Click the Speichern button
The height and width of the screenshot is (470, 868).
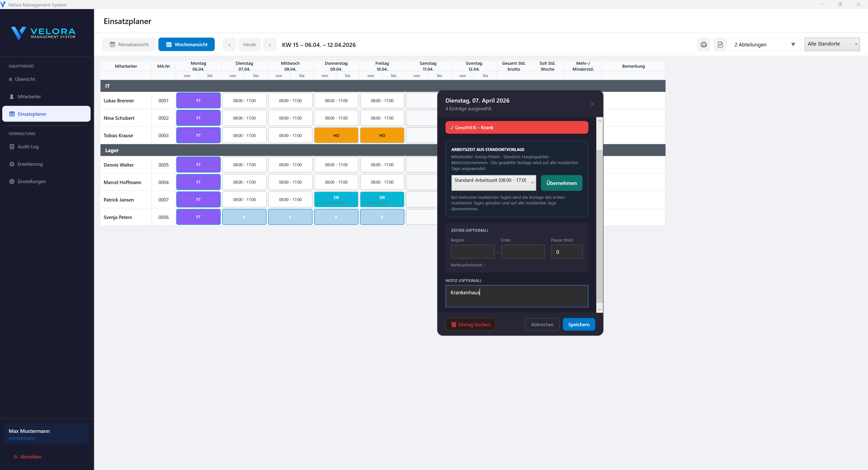click(578, 324)
